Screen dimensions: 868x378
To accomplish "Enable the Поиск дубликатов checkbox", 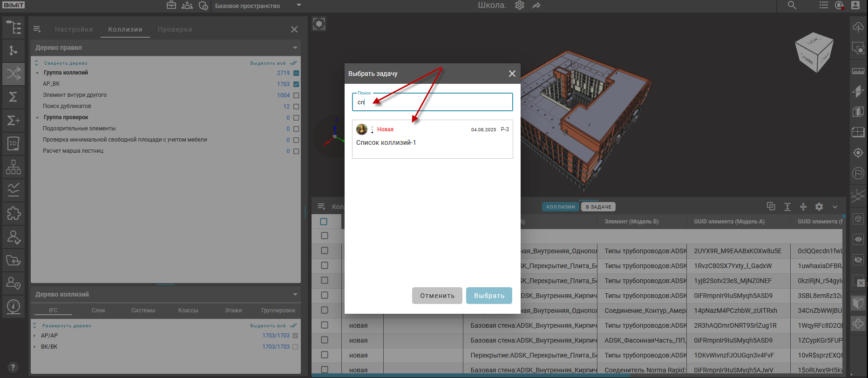I will [x=296, y=107].
